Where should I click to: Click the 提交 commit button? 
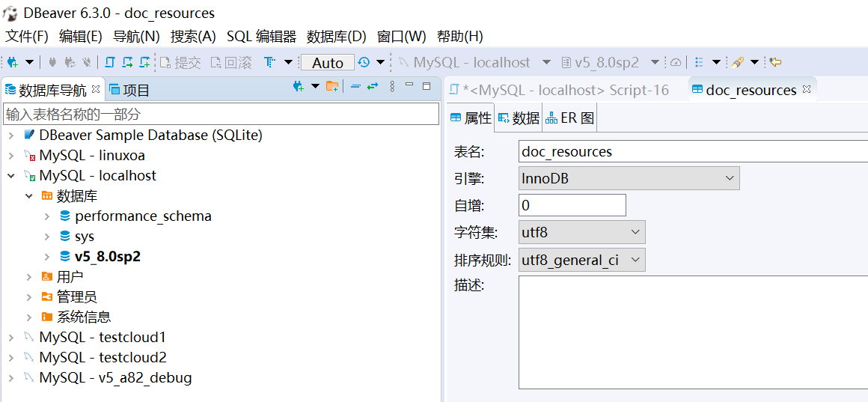pyautogui.click(x=180, y=63)
